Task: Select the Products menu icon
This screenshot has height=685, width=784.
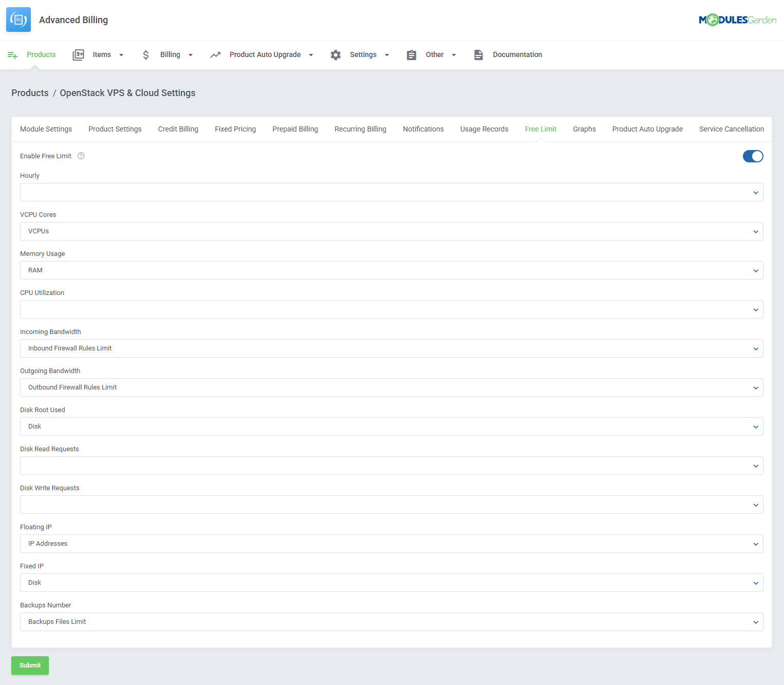Action: 12,54
